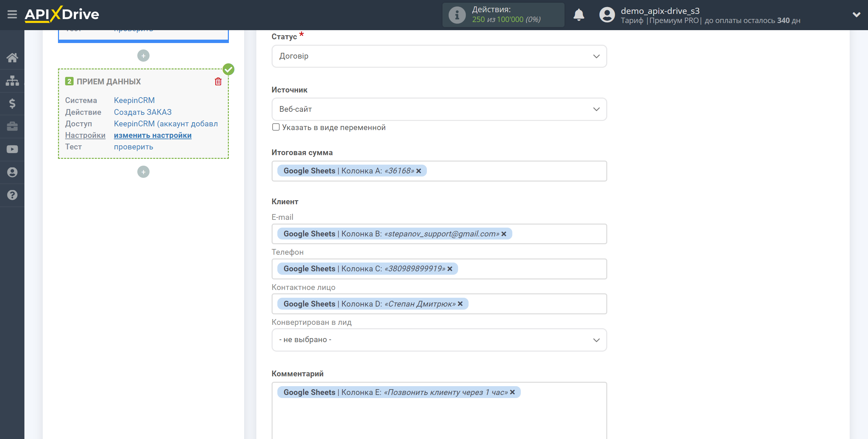Open the hamburger menu
This screenshot has height=439, width=868.
[x=12, y=15]
